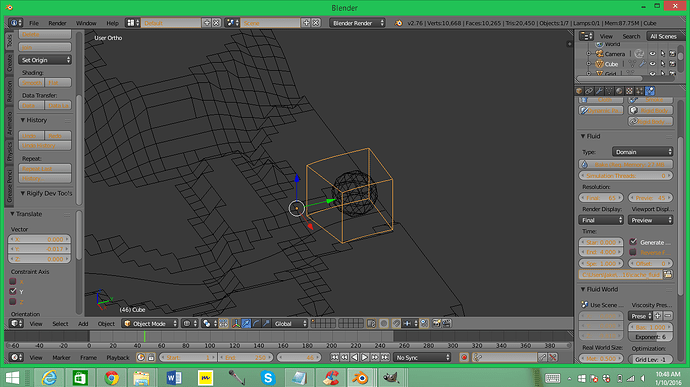Open the Material sphere properties tab

[x=619, y=91]
